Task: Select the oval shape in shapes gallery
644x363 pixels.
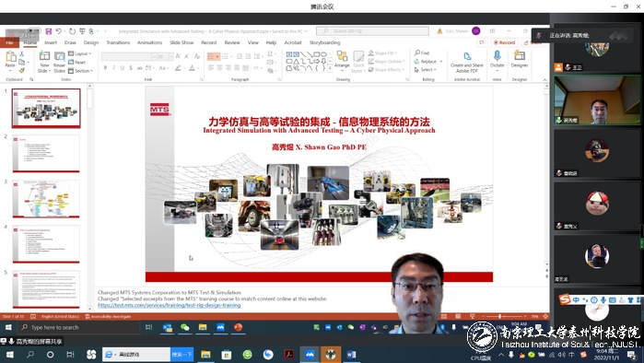Action: click(323, 54)
